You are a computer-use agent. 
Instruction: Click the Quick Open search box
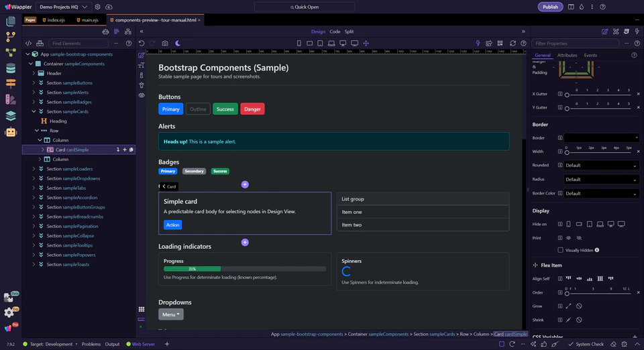(305, 7)
